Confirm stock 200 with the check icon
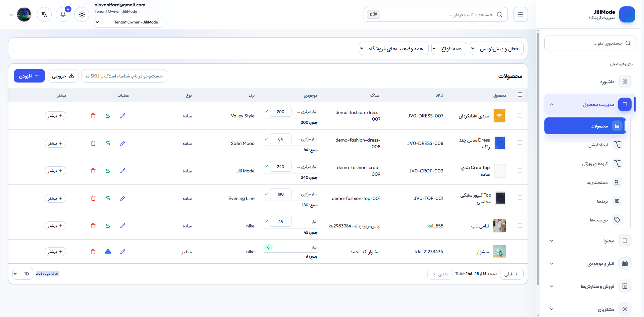644x317 pixels. [x=266, y=111]
